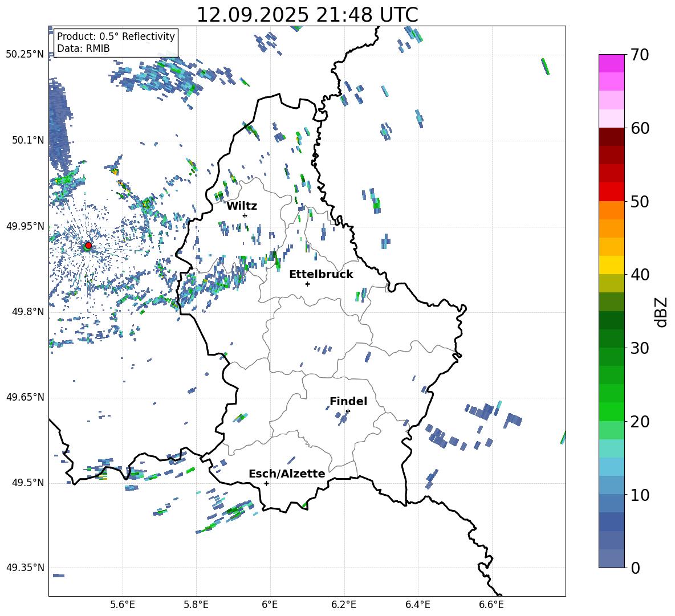Click the 6.6°E longitude label
The height and width of the screenshot is (616, 675).
pyautogui.click(x=491, y=605)
